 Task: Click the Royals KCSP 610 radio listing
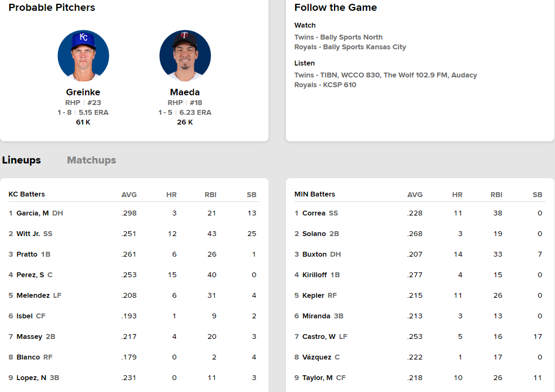click(x=325, y=85)
